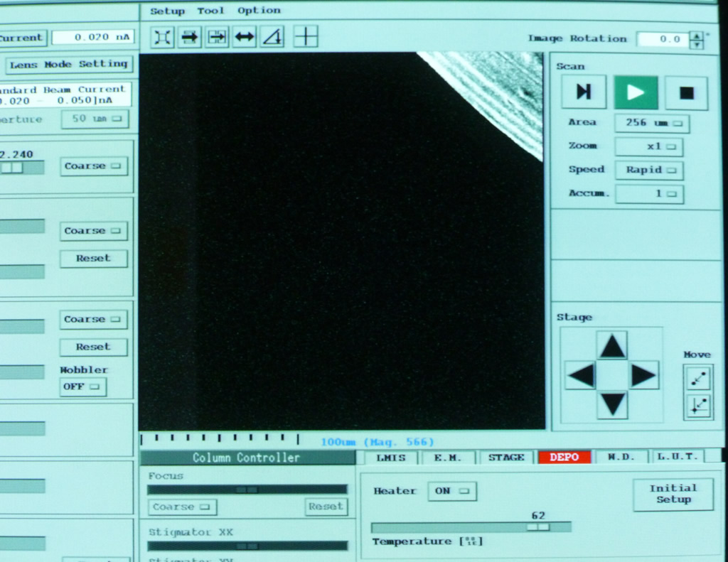The height and width of the screenshot is (562, 728).
Task: Click the double-headed horizontal arrow icon
Action: coord(245,37)
